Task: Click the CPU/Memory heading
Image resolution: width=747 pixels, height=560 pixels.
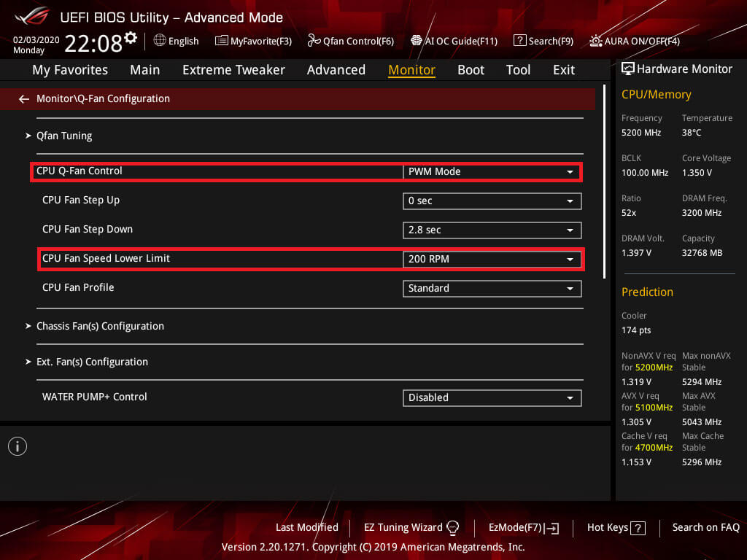Action: pos(656,94)
